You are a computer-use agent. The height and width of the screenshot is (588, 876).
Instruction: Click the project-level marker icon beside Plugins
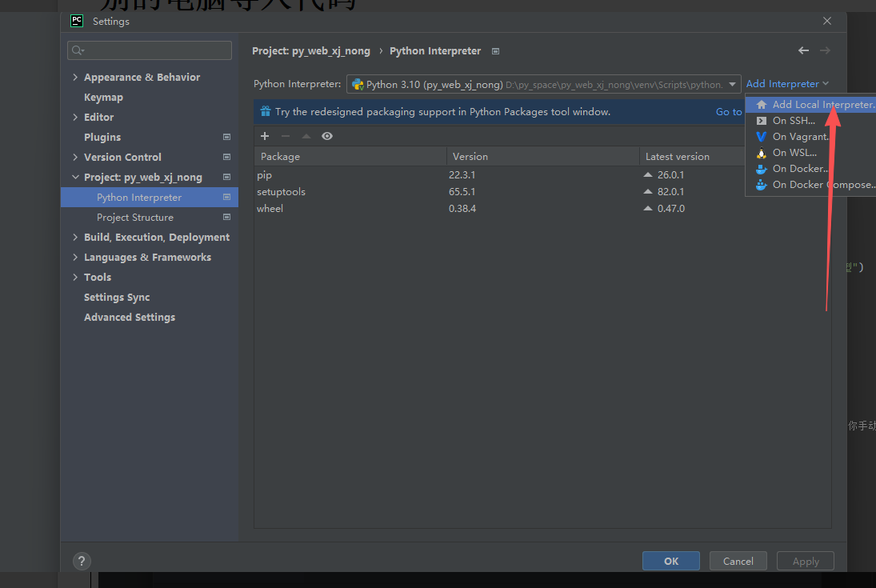[x=227, y=137]
